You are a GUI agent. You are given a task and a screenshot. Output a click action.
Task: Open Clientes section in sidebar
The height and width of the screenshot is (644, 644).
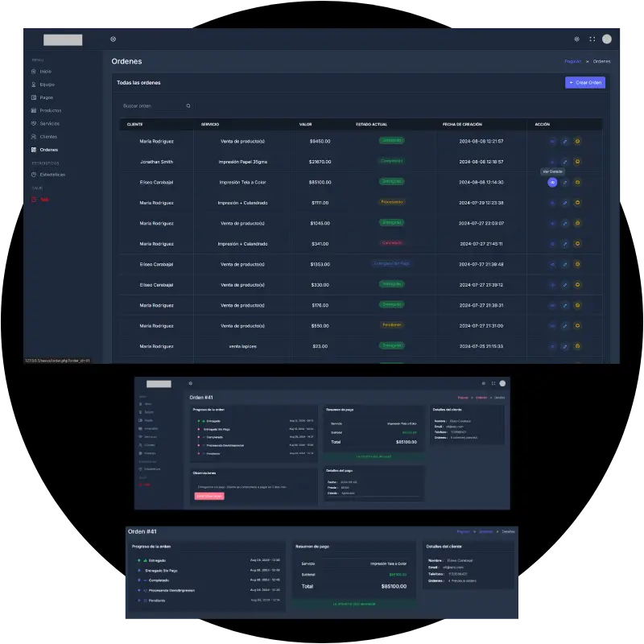click(48, 137)
